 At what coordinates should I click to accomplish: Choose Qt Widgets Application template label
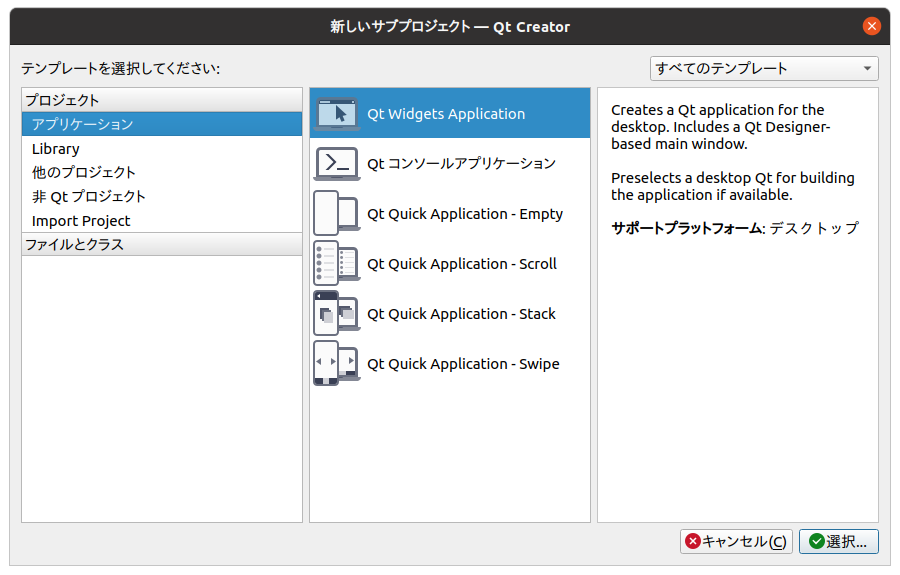(x=446, y=114)
